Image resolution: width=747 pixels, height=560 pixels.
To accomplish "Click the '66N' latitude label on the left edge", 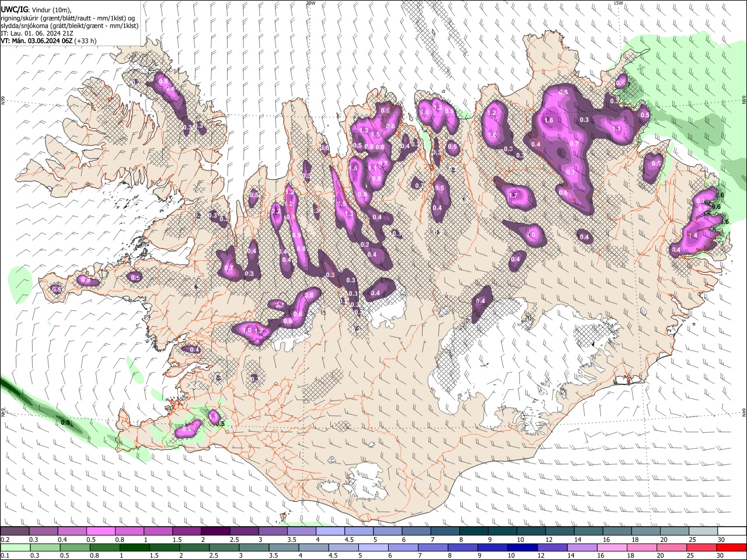I will [3, 101].
